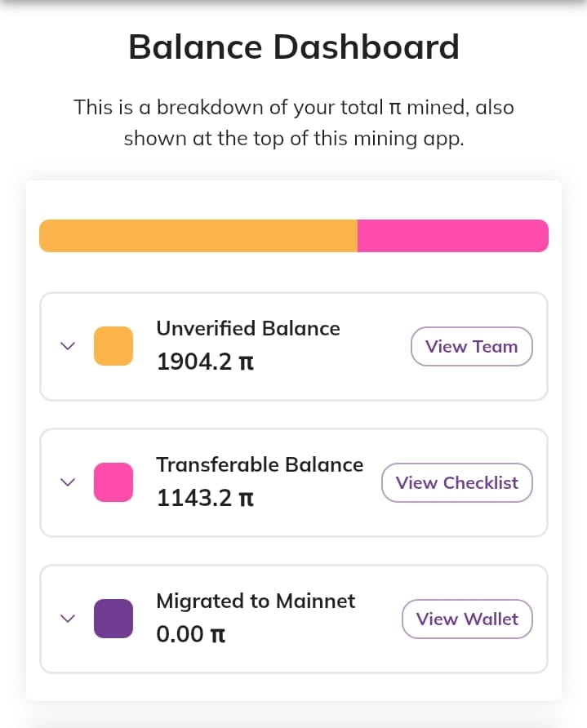Image resolution: width=587 pixels, height=728 pixels.
Task: Expand the Transferable Balance chevron
Action: (69, 482)
